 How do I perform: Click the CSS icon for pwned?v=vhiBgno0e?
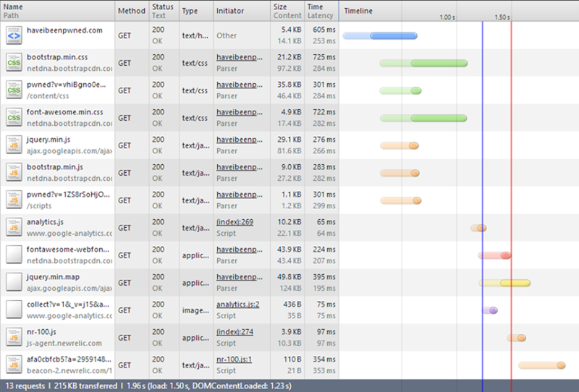[14, 90]
